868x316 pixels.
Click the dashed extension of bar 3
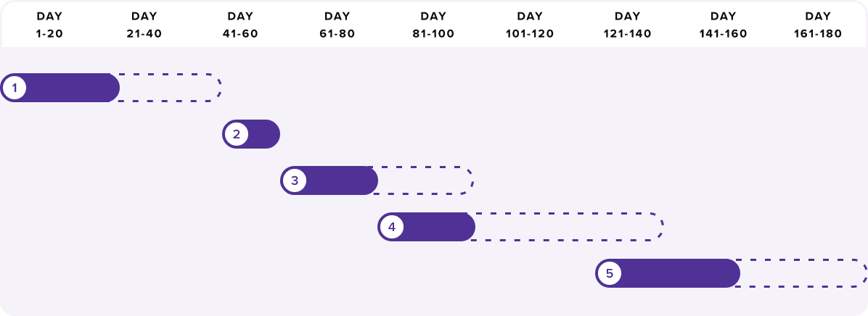(425, 180)
